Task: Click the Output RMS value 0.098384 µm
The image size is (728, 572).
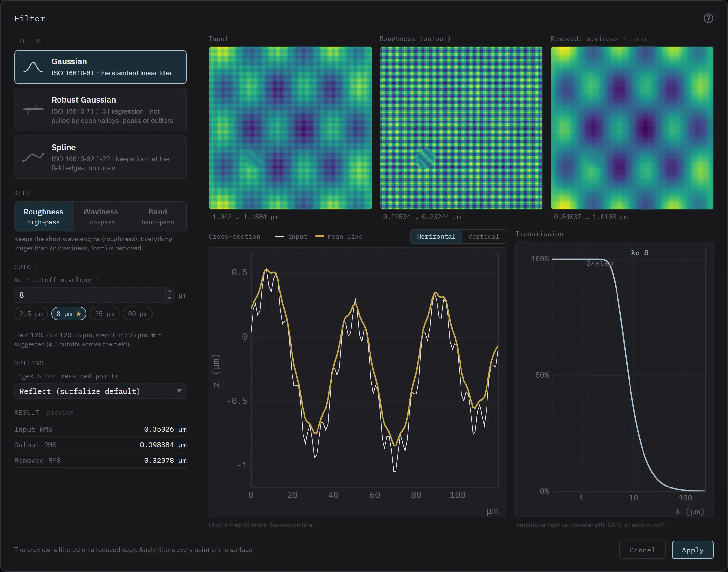Action: [163, 445]
